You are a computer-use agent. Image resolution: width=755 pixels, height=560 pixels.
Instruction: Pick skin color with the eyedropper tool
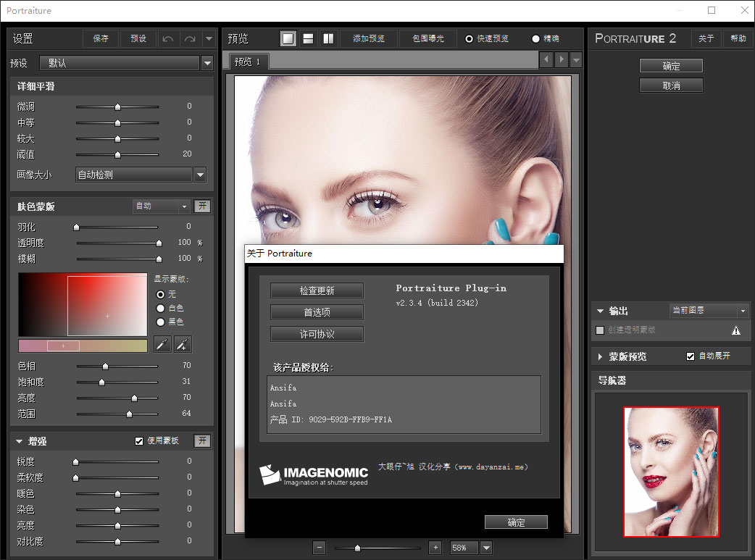[162, 345]
